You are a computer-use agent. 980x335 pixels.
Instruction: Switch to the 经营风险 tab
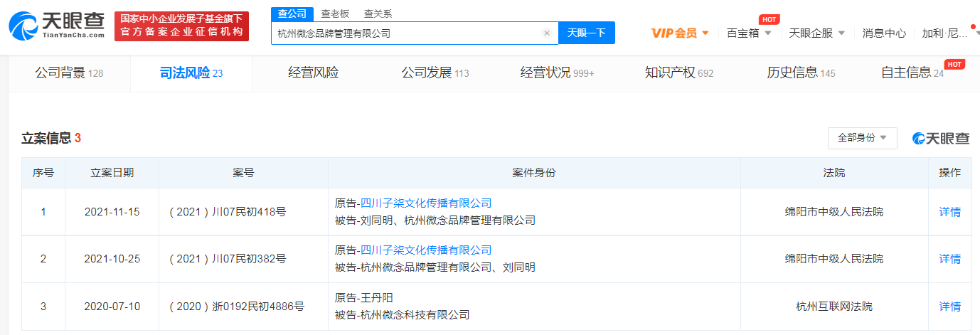pyautogui.click(x=313, y=73)
